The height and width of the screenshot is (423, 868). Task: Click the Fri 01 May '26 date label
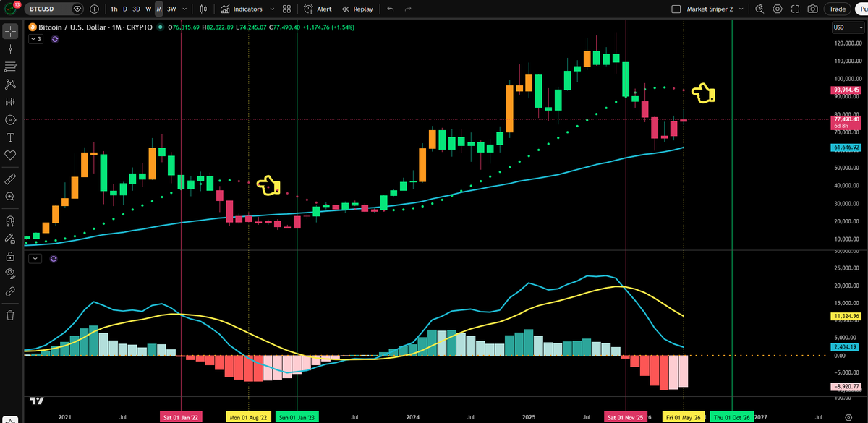pyautogui.click(x=684, y=417)
